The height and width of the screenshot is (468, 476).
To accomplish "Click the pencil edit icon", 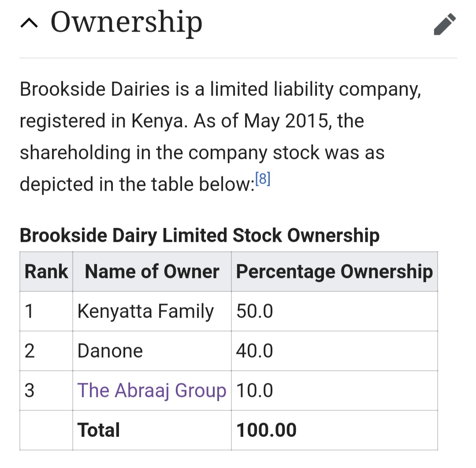I will point(444,25).
